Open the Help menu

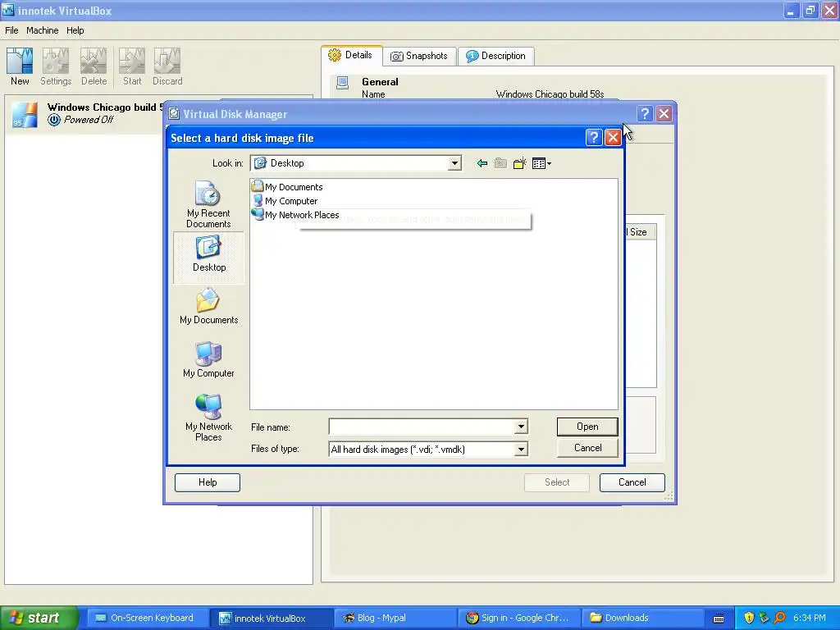pyautogui.click(x=75, y=30)
